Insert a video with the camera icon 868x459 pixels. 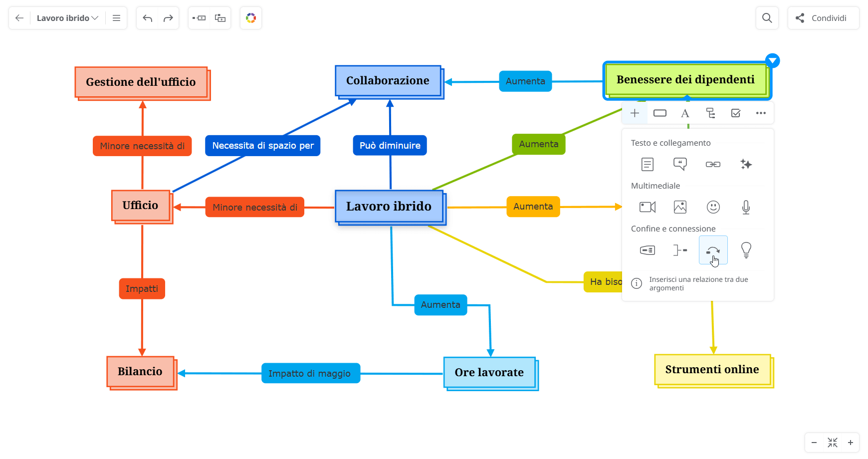648,207
